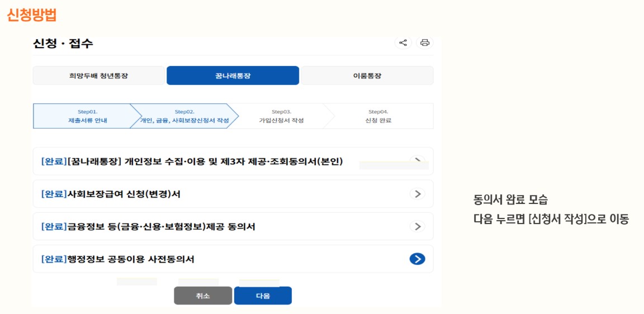
Task: Expand 개인정보 수집·이용 및 제3자 제공 동의서 row
Action: click(233, 161)
